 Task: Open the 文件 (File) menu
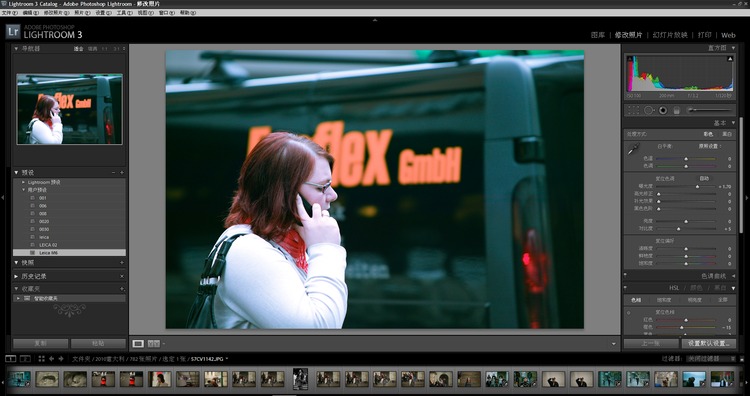tap(7, 13)
